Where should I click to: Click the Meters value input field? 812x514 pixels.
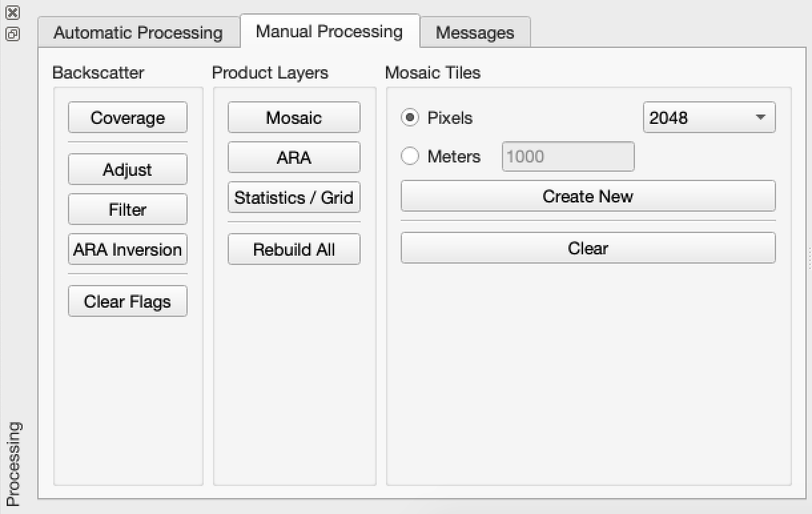pos(568,156)
